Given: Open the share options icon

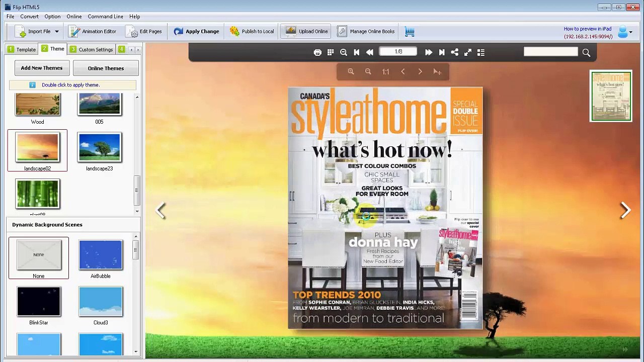Looking at the screenshot, I should tap(455, 52).
